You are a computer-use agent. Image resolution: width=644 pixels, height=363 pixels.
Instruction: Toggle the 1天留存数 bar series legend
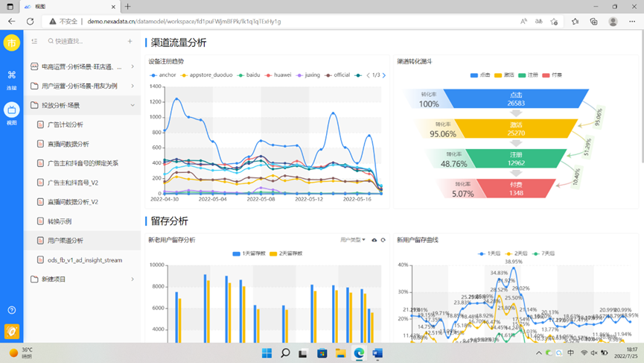tap(249, 253)
